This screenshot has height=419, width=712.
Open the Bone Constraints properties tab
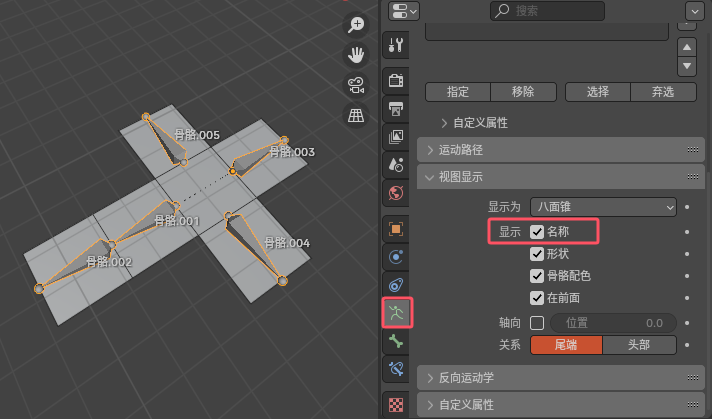[396, 369]
